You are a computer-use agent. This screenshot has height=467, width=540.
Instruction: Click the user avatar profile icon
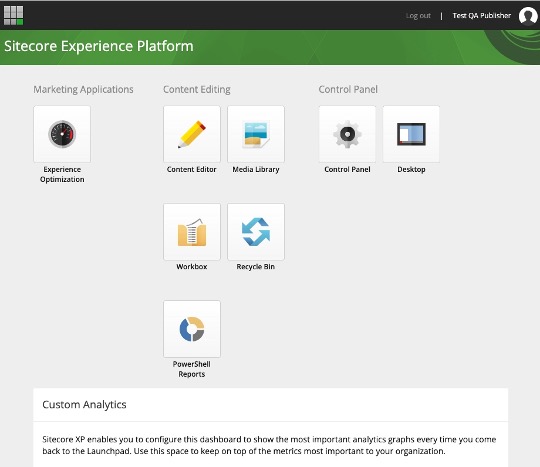[528, 16]
